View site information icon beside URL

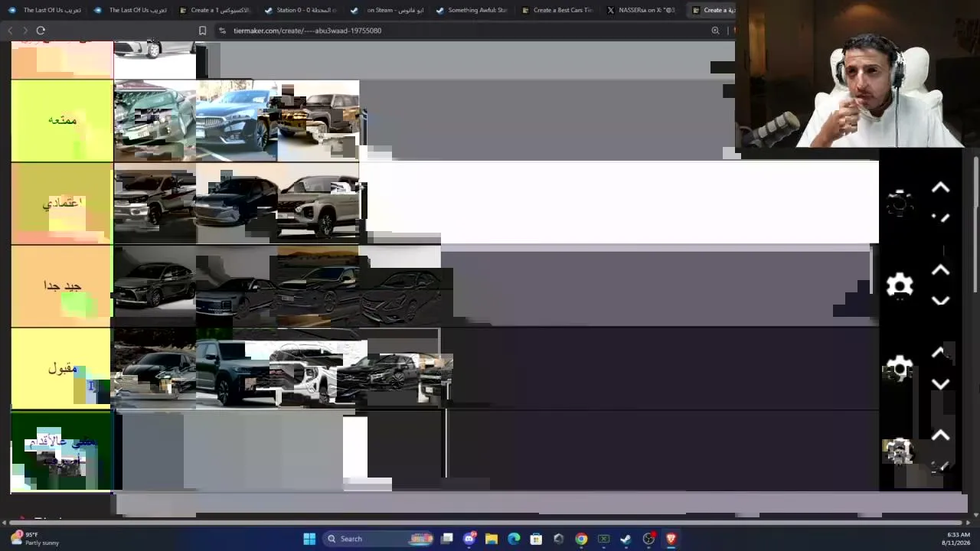point(222,31)
